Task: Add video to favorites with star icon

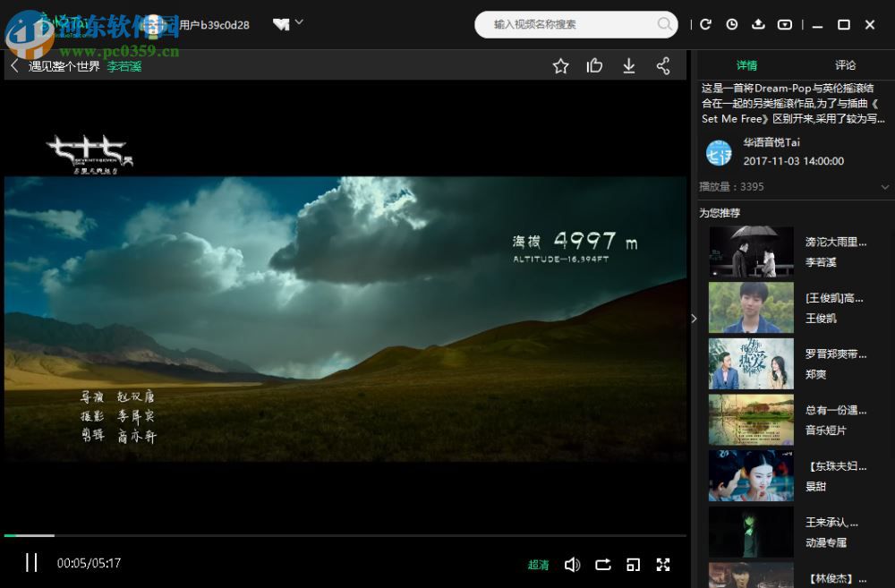Action: (561, 65)
